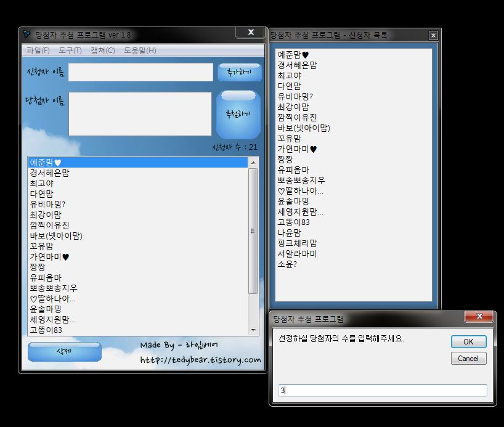Close the main 추첨 프로그램 window
504x427 pixels.
pos(251,32)
